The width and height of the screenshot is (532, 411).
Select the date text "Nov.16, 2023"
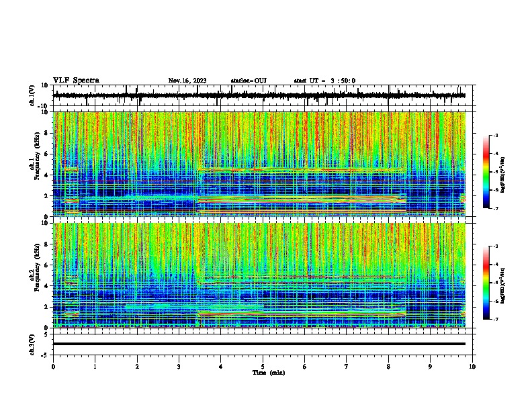187,81
